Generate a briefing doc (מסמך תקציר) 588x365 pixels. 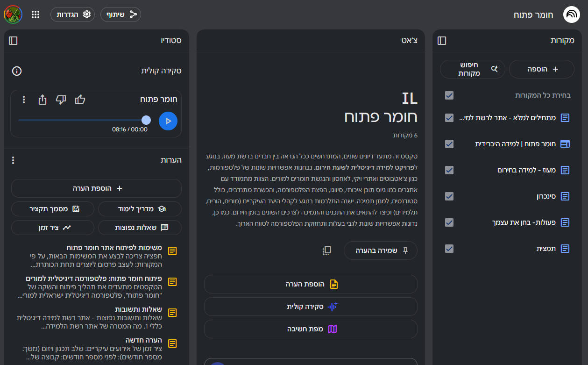click(53, 209)
